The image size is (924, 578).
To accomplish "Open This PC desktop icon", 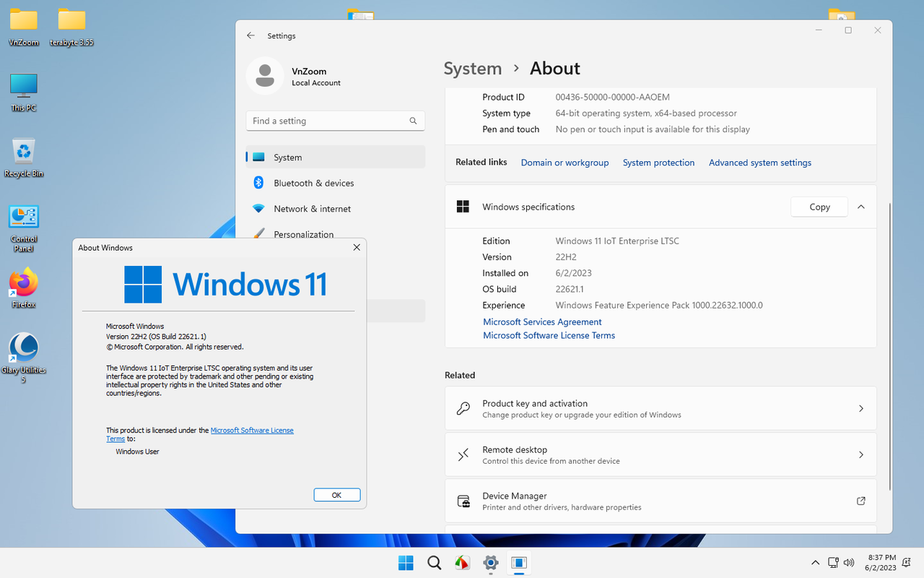I will pos(24,92).
